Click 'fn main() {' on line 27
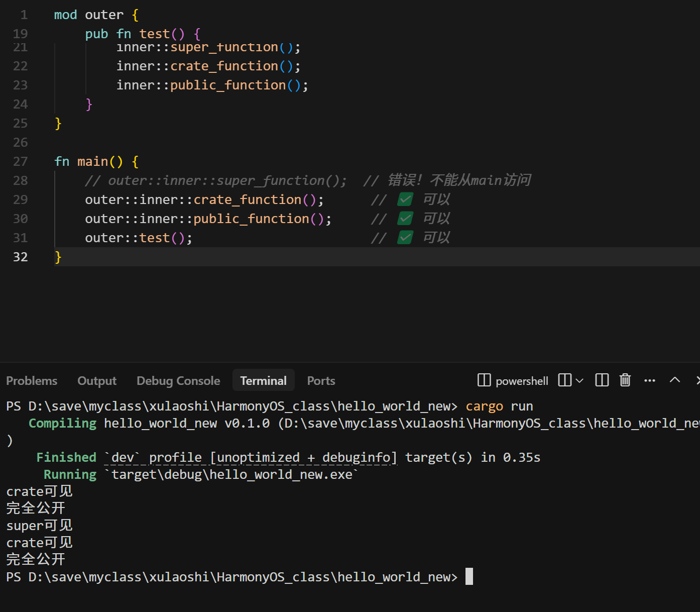 (x=96, y=161)
